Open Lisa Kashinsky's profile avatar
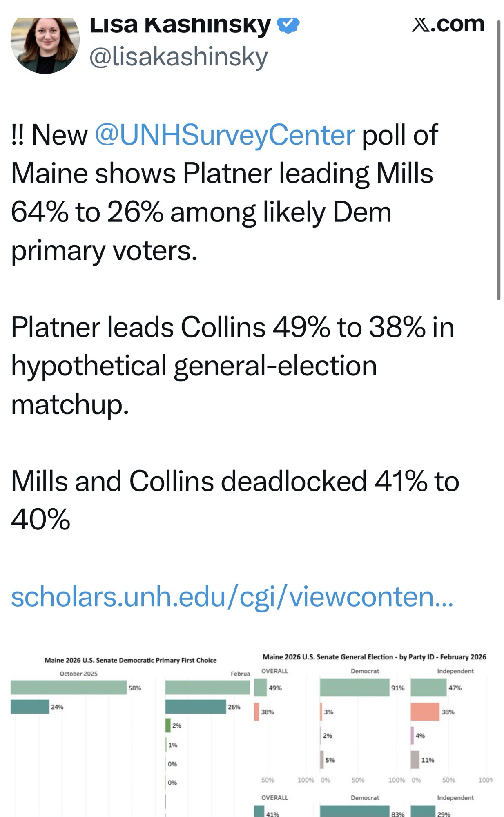This screenshot has width=504, height=817. tap(45, 44)
